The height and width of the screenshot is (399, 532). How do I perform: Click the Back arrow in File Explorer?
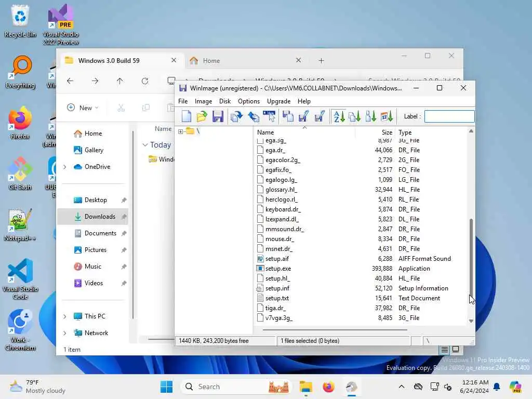coord(70,81)
